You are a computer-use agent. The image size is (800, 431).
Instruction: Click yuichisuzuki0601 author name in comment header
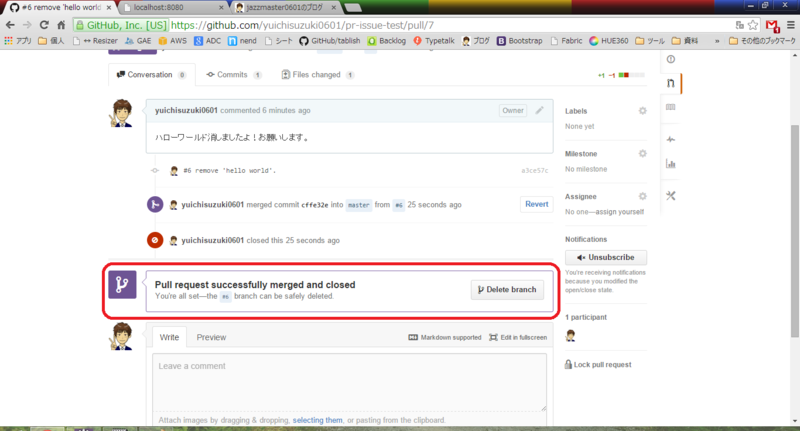pyautogui.click(x=186, y=110)
